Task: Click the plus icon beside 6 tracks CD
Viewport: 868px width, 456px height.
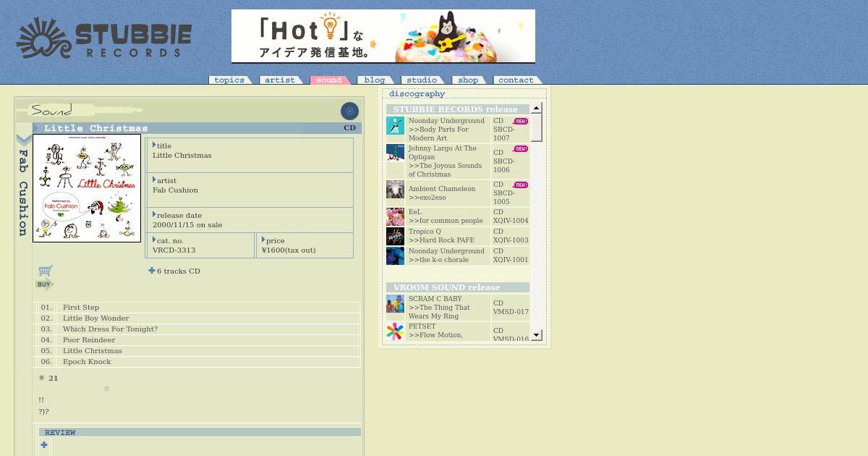Action: [152, 271]
